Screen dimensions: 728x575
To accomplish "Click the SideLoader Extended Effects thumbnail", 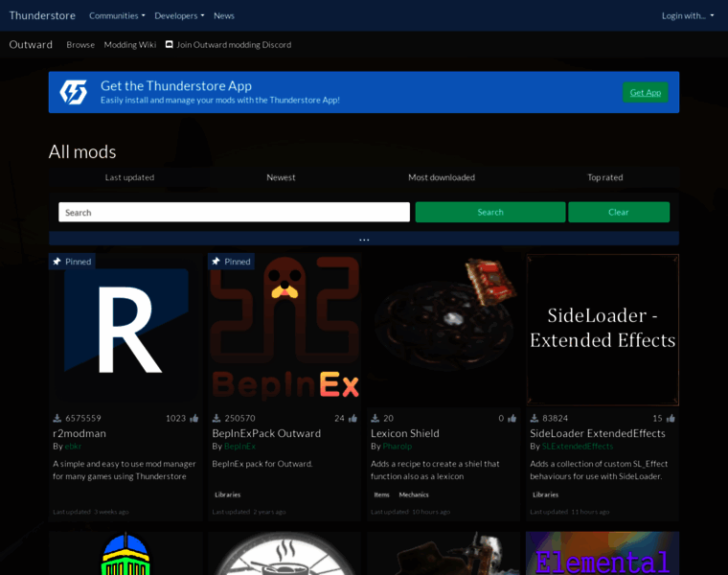I will [x=603, y=330].
